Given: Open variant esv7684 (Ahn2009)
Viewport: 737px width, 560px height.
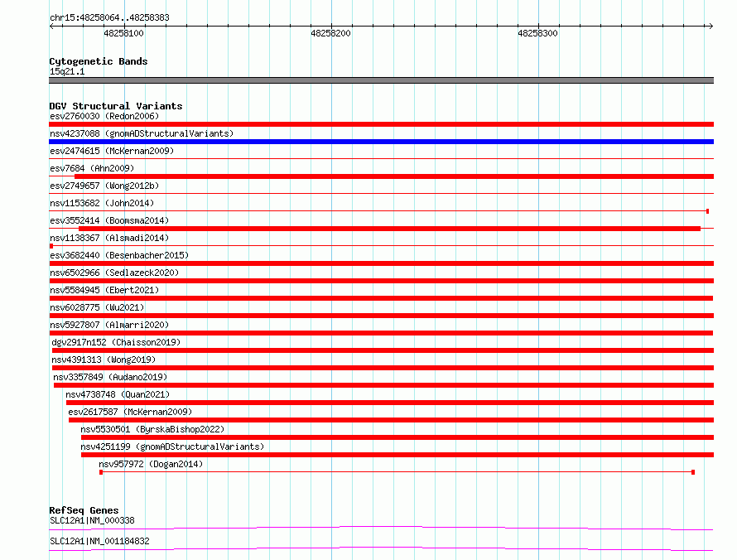Looking at the screenshot, I should 92,168.
